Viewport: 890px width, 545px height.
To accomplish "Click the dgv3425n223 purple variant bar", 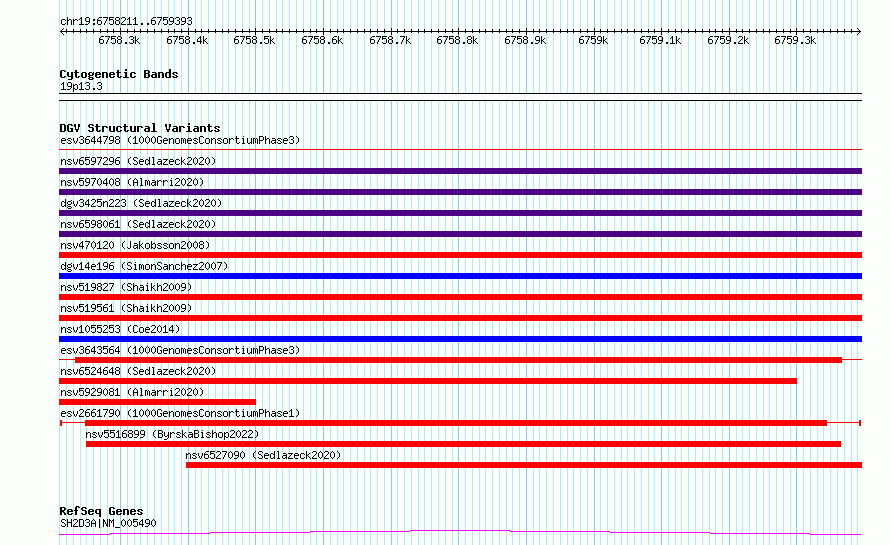I will click(x=460, y=213).
